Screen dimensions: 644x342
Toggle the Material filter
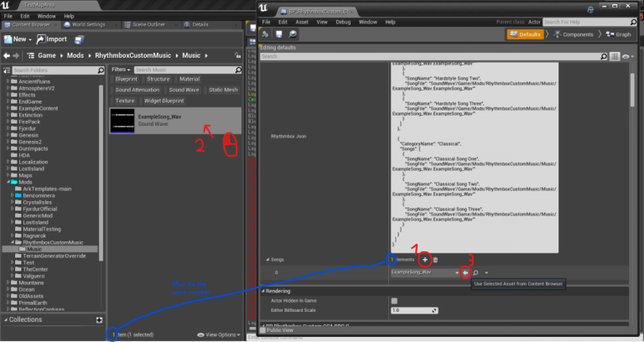(190, 80)
